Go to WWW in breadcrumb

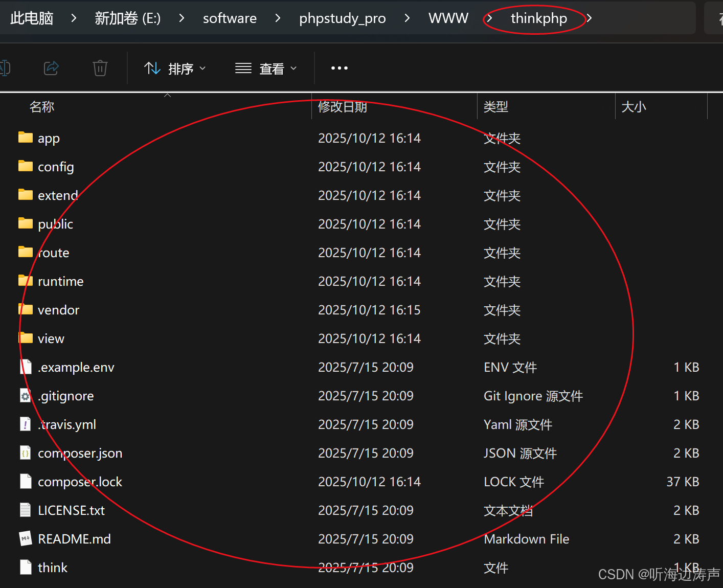coord(448,18)
